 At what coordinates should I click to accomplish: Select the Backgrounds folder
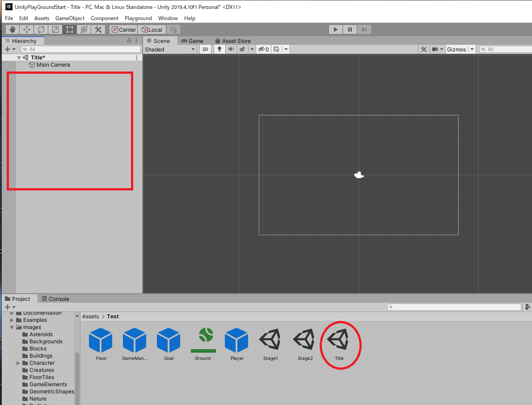[42, 342]
